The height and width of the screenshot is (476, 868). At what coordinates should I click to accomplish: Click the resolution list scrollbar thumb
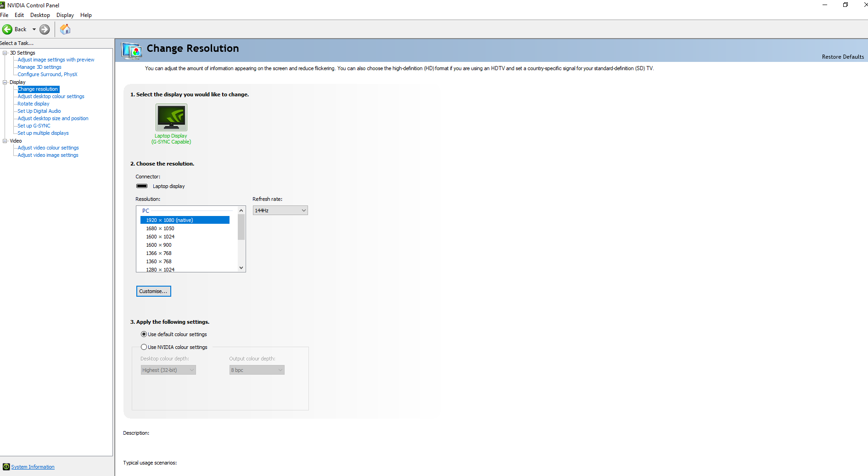(x=241, y=227)
